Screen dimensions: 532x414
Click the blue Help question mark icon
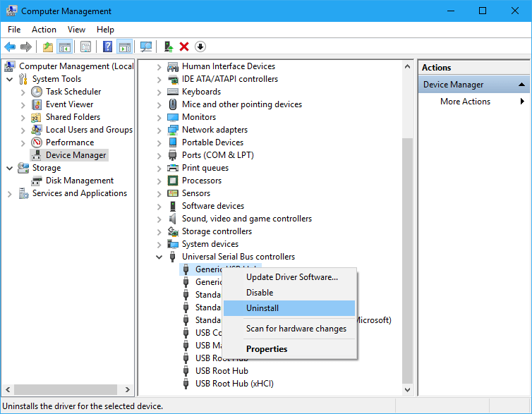coord(107,47)
